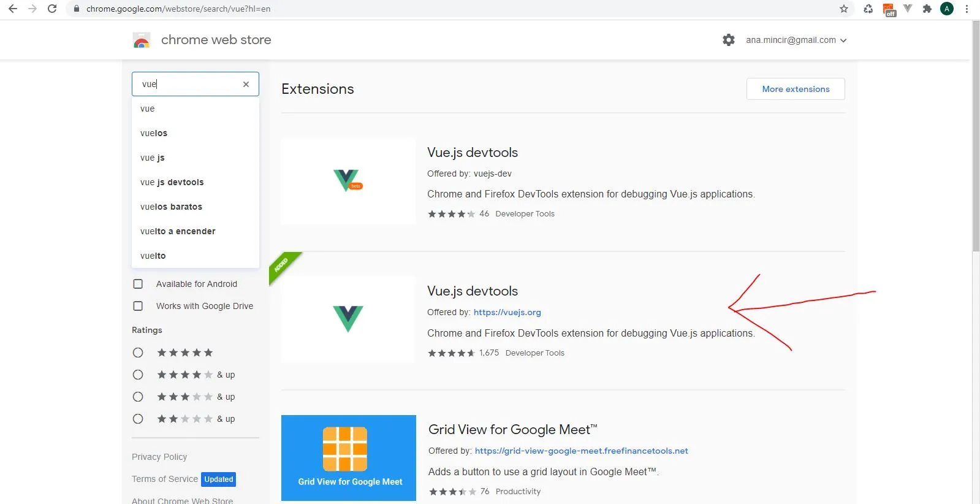Click 'Developer Tools' label next to 1,675 ratings

pos(535,353)
